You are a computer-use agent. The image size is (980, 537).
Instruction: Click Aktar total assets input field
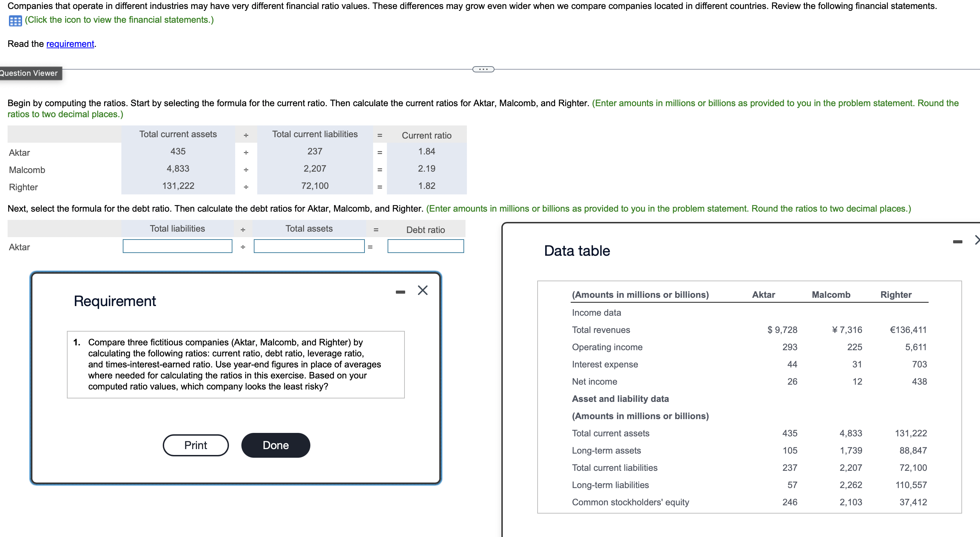(309, 246)
